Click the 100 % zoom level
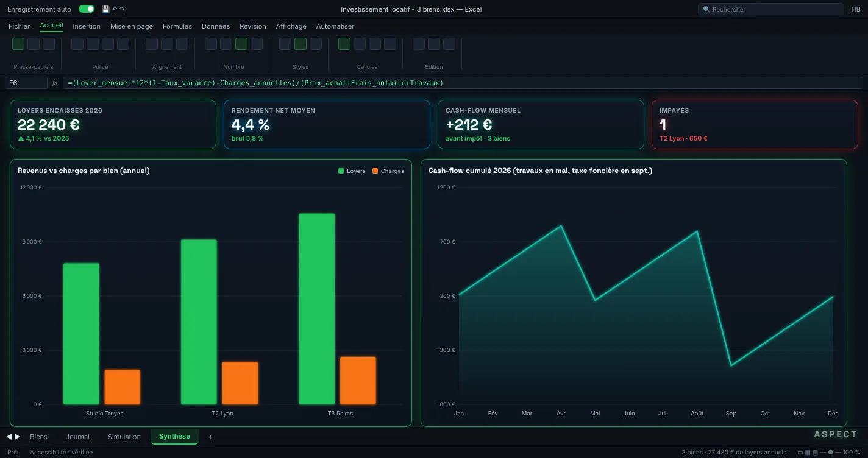This screenshot has height=458, width=868. click(x=852, y=453)
